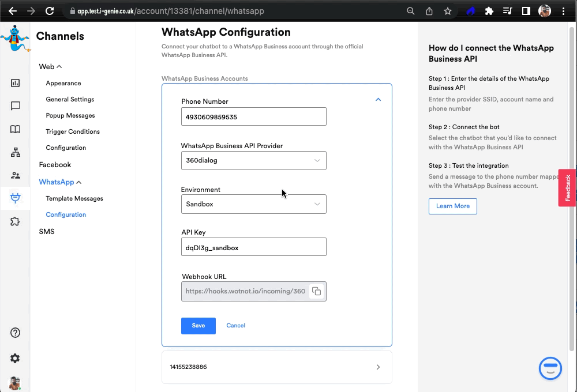This screenshot has width=577, height=392.
Task: Collapse the WhatsApp account panel chevron
Action: tap(378, 100)
